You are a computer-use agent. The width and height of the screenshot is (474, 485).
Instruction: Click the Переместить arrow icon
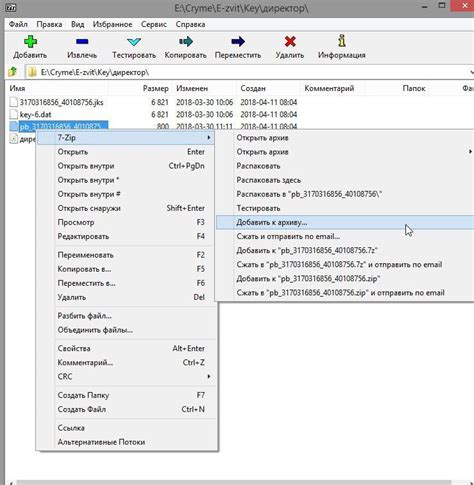(238, 42)
